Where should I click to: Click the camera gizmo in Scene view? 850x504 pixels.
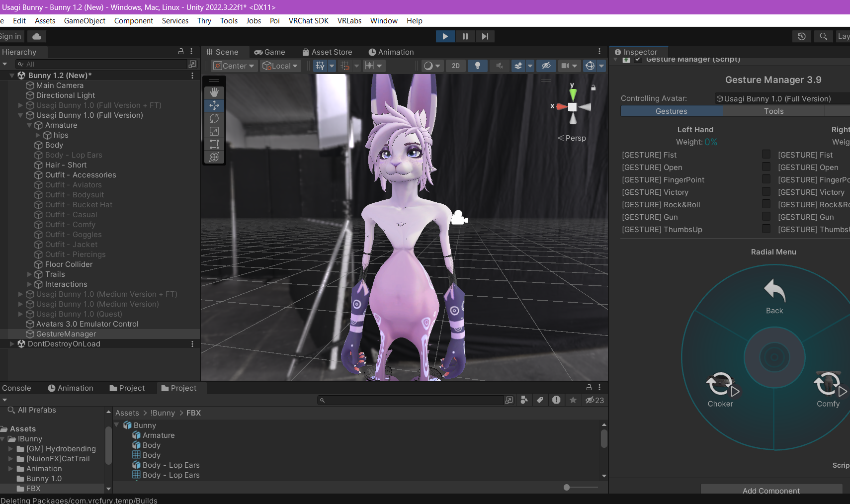[x=459, y=217]
